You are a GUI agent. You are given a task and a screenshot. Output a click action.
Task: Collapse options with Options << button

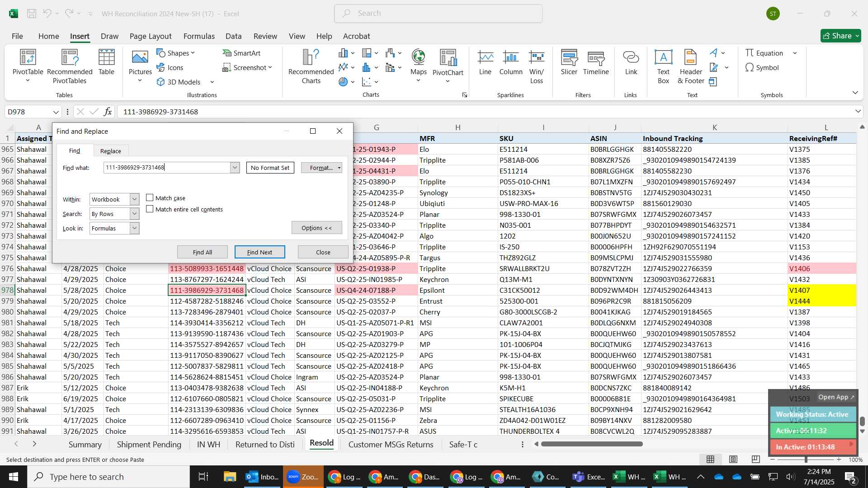(316, 228)
